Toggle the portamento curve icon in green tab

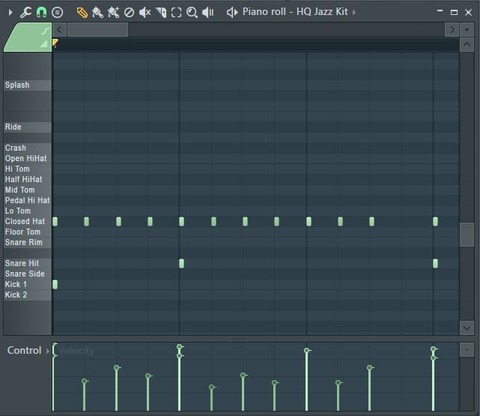coord(45,31)
